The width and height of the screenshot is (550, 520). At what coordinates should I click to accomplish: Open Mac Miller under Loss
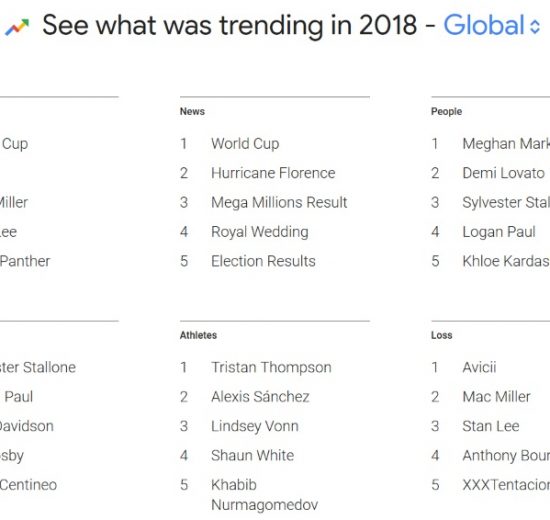tap(496, 397)
